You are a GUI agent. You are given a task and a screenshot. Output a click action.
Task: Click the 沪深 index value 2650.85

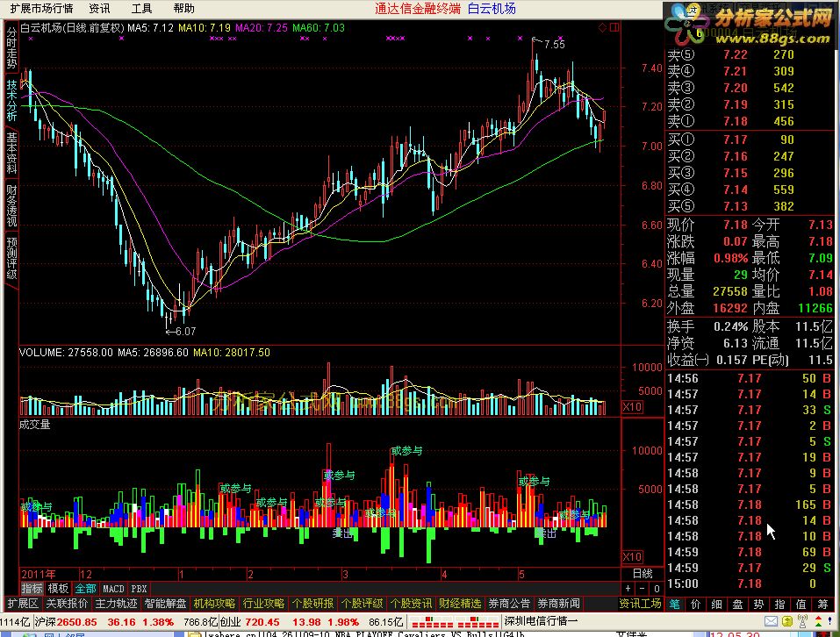click(x=77, y=622)
